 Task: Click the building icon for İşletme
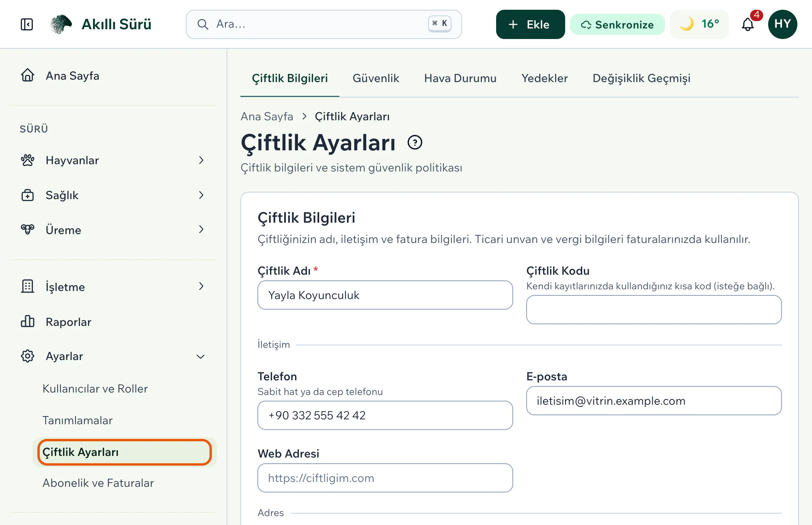point(28,286)
